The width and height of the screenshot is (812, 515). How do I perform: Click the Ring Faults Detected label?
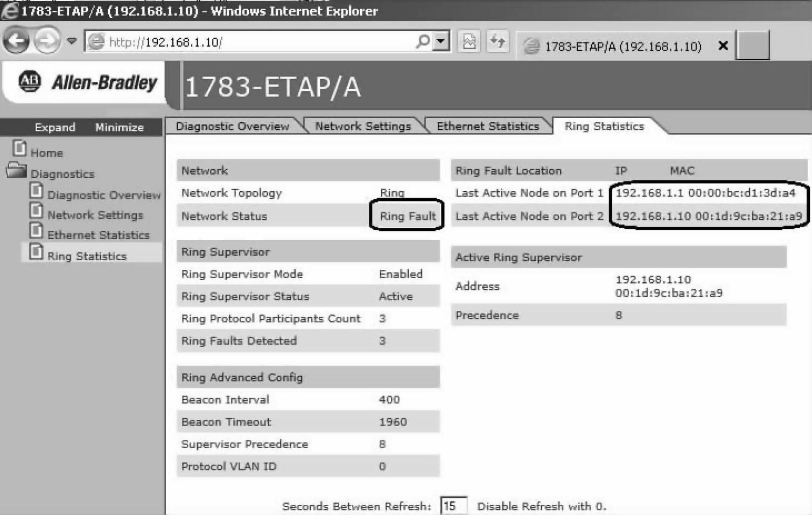tap(239, 341)
